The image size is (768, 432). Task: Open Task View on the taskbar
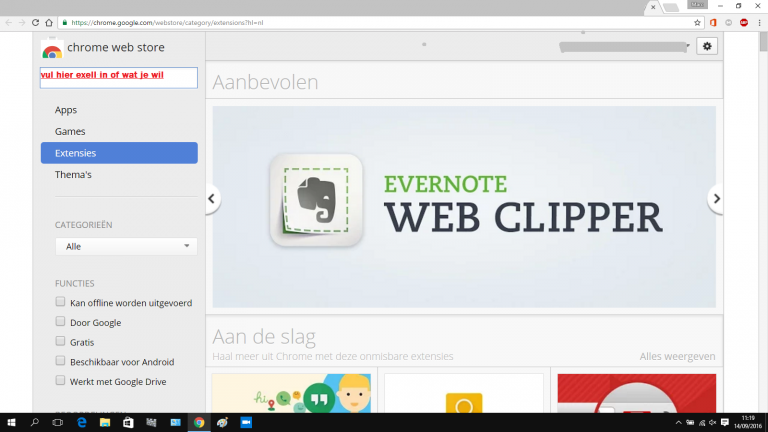(58, 422)
